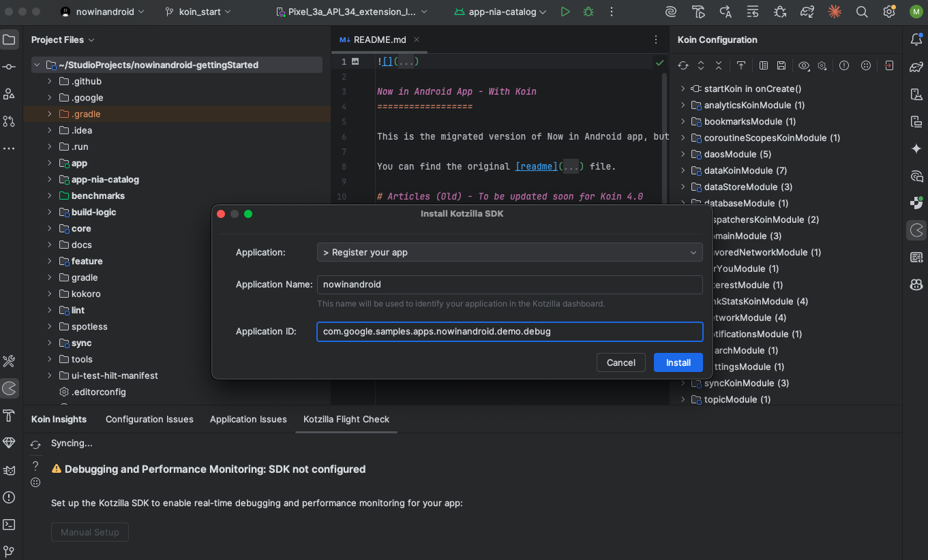Image resolution: width=928 pixels, height=560 pixels.
Task: Open Notifications bell in right sidebar
Action: tap(916, 40)
